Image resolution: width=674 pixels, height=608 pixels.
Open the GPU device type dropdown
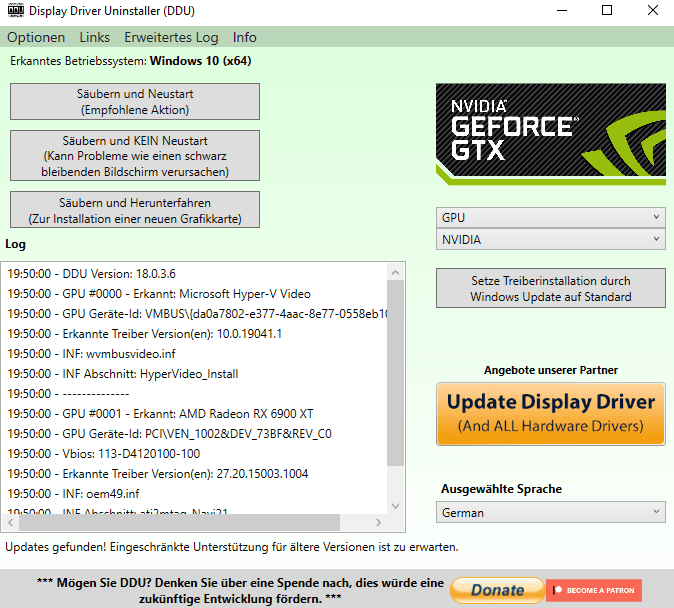(551, 218)
